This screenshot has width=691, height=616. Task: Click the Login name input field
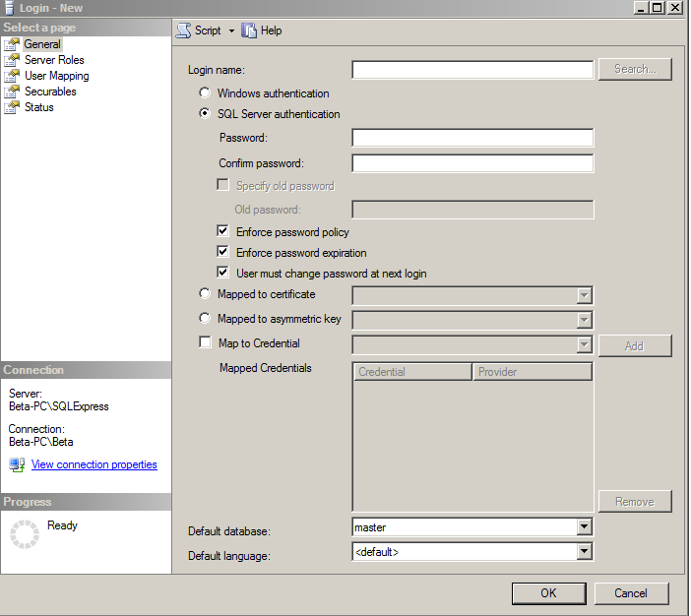(472, 70)
